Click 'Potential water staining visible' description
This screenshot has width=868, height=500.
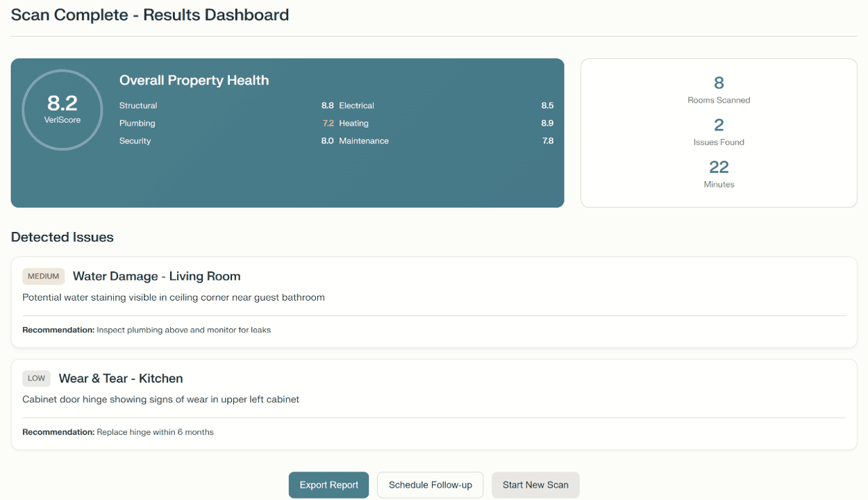[x=174, y=297]
